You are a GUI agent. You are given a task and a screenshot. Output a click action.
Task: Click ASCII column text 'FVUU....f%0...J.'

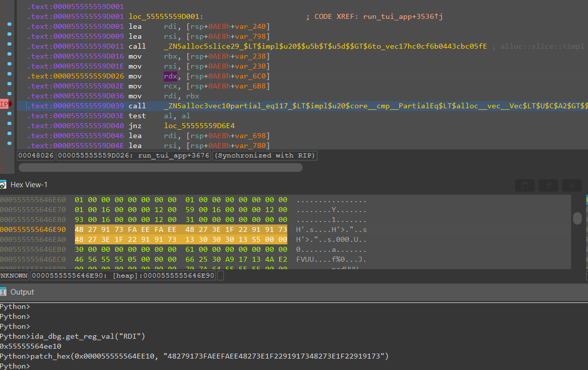pyautogui.click(x=331, y=259)
